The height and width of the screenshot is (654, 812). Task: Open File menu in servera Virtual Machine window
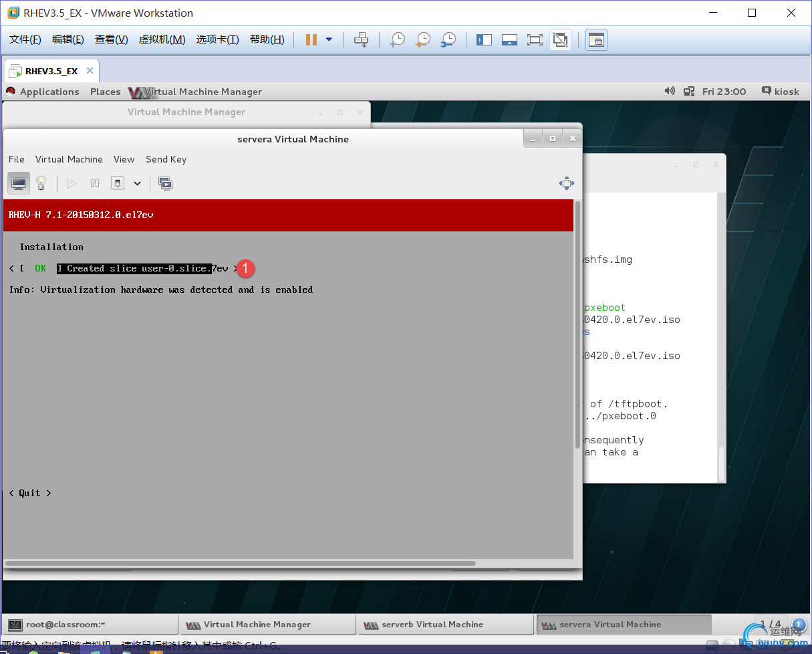pos(17,159)
